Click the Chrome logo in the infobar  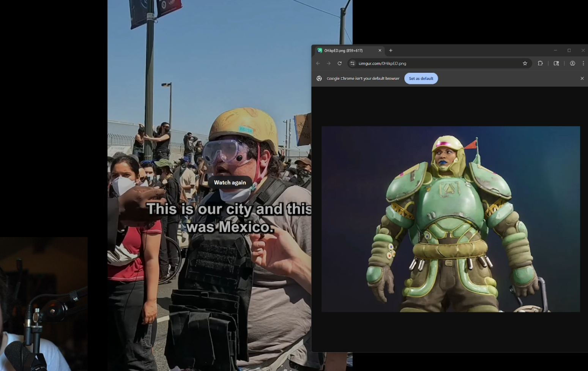319,79
